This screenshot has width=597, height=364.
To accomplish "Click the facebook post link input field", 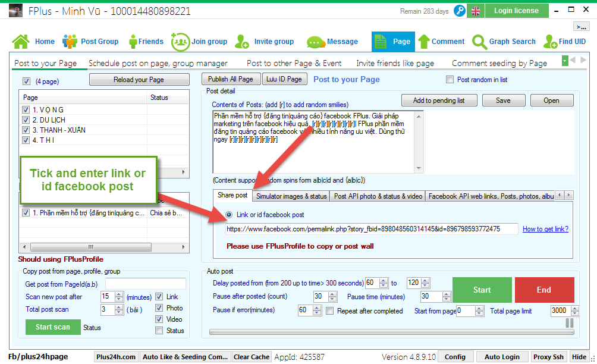I will point(372,229).
